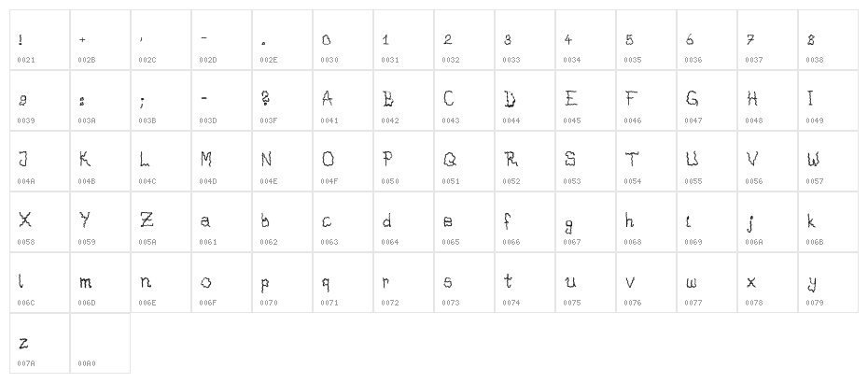This screenshot has width=868, height=383.
Task: Click the empty cell labeled 00A0
Action: tap(100, 344)
